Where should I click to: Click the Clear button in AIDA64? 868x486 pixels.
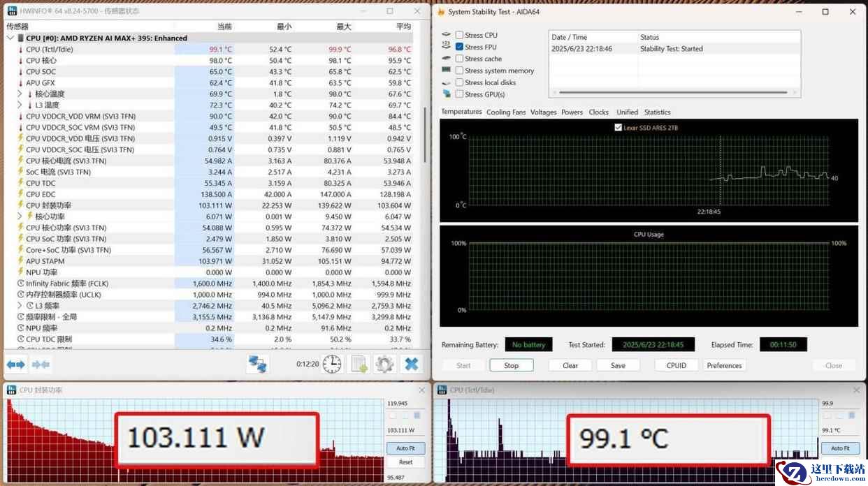(570, 365)
